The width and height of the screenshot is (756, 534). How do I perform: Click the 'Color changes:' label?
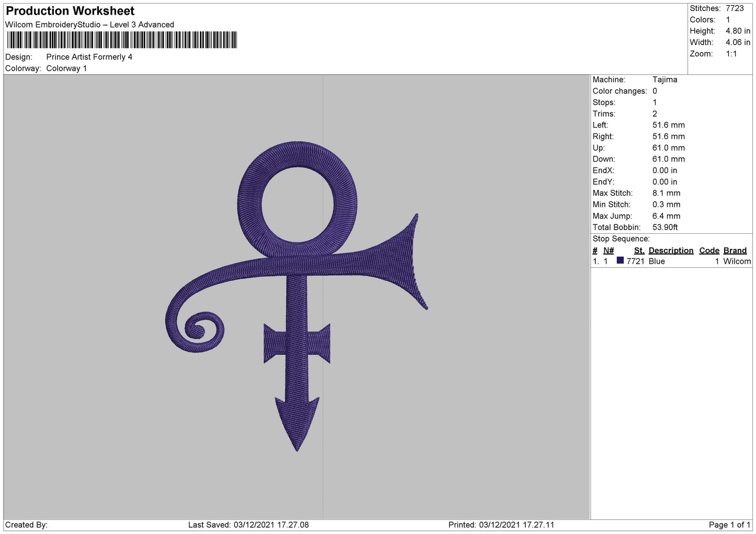[x=619, y=91]
